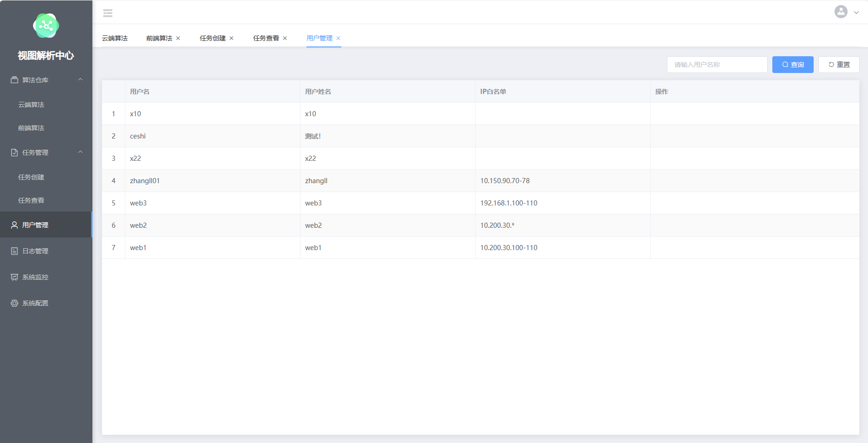Switch to the 任务创建 tab

pyautogui.click(x=213, y=38)
